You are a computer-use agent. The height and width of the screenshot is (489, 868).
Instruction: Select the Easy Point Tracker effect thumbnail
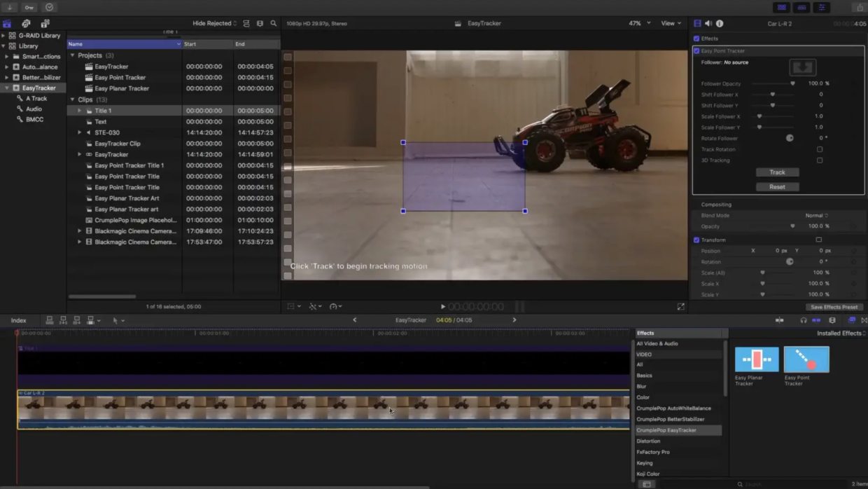tap(806, 359)
